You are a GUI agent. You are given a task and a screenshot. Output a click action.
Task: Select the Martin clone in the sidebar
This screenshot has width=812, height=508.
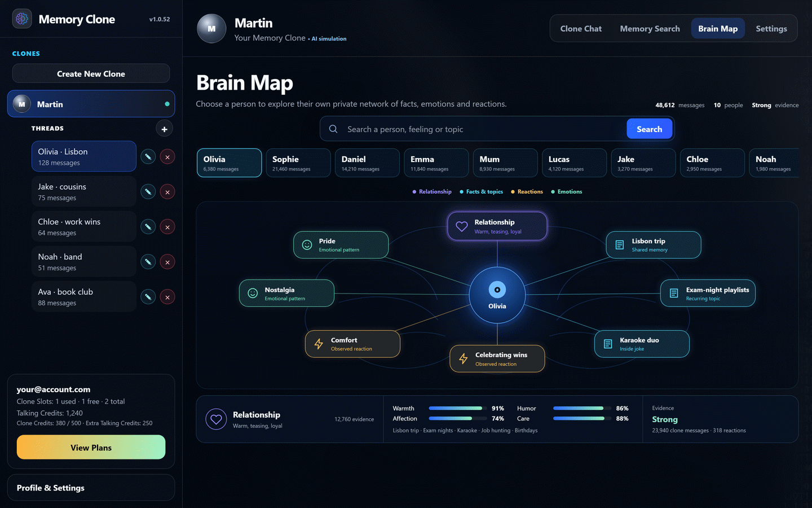[91, 104]
